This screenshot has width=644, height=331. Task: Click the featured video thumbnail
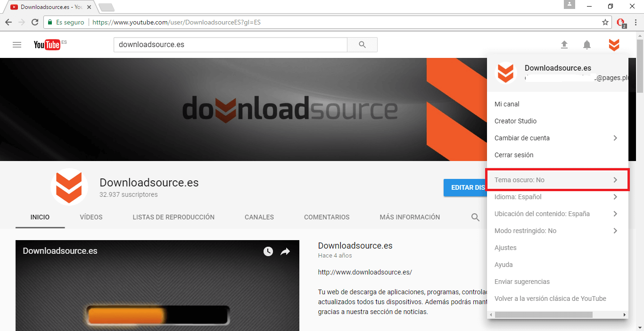(157, 285)
